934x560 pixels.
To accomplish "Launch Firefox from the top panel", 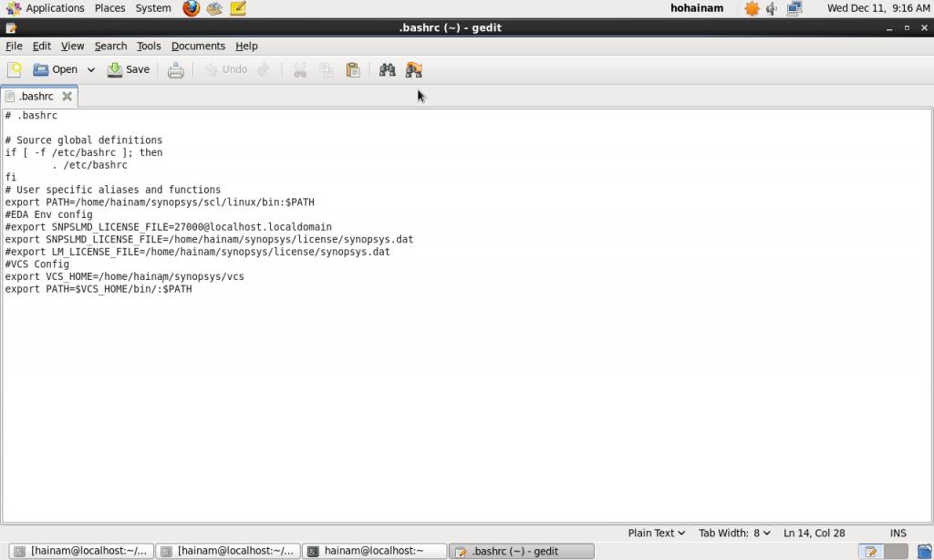I will click(x=192, y=8).
